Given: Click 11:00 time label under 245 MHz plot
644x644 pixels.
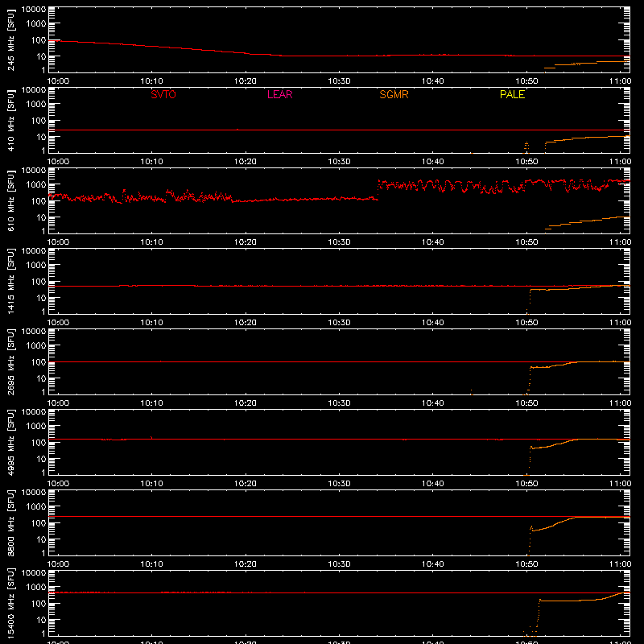Looking at the screenshot, I should point(620,81).
